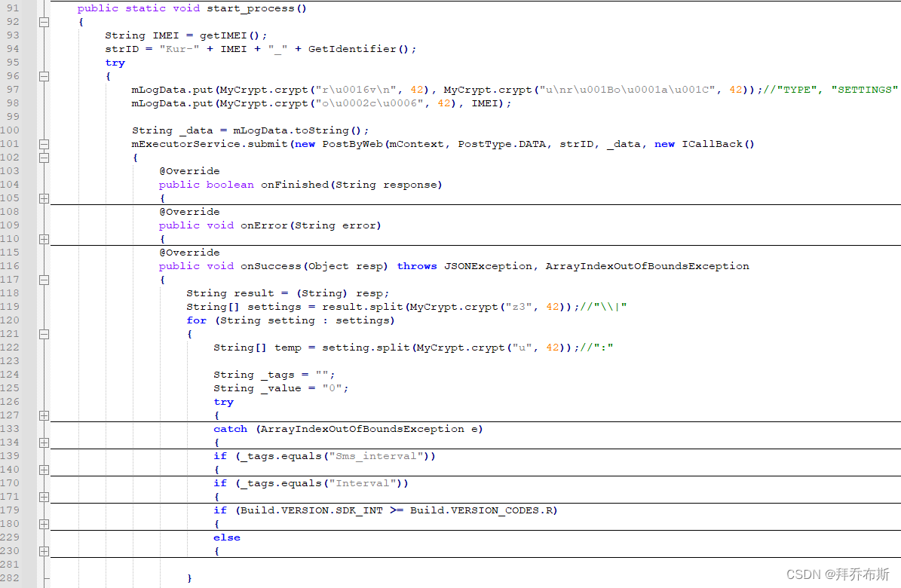The image size is (901, 588).
Task: Click the //":" comment on line 122
Action: tap(596, 348)
